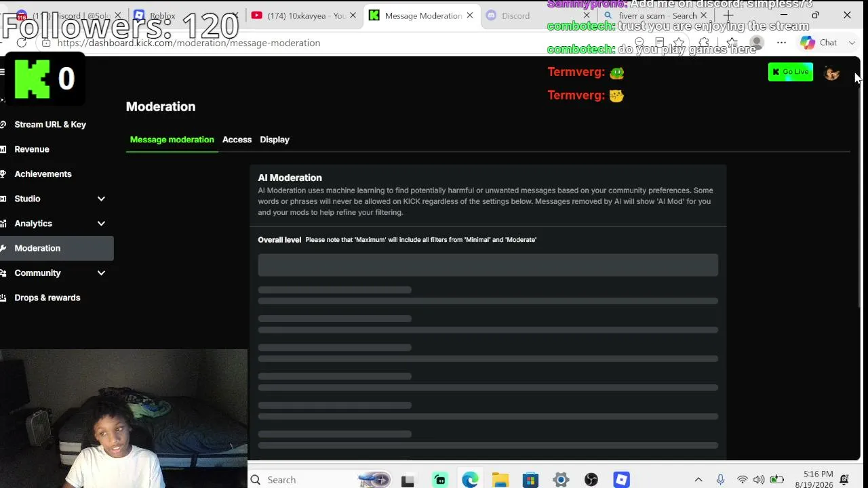Open File Explorer from the taskbar
The width and height of the screenshot is (868, 488).
tap(500, 481)
